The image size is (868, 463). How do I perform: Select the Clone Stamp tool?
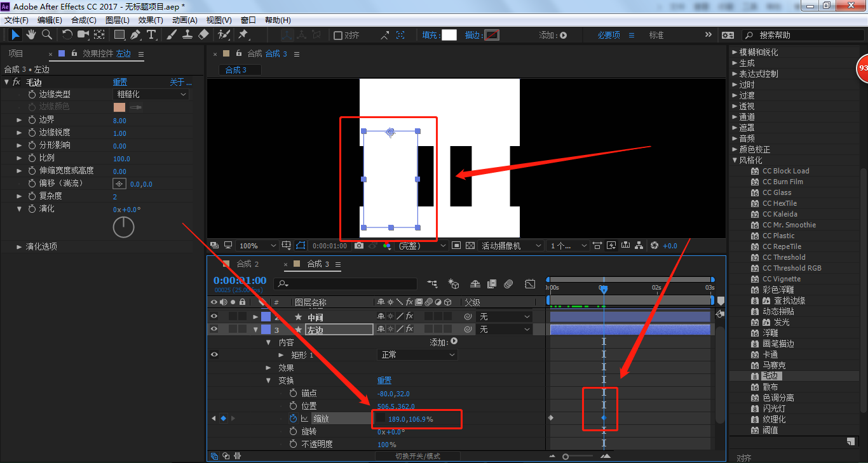187,35
